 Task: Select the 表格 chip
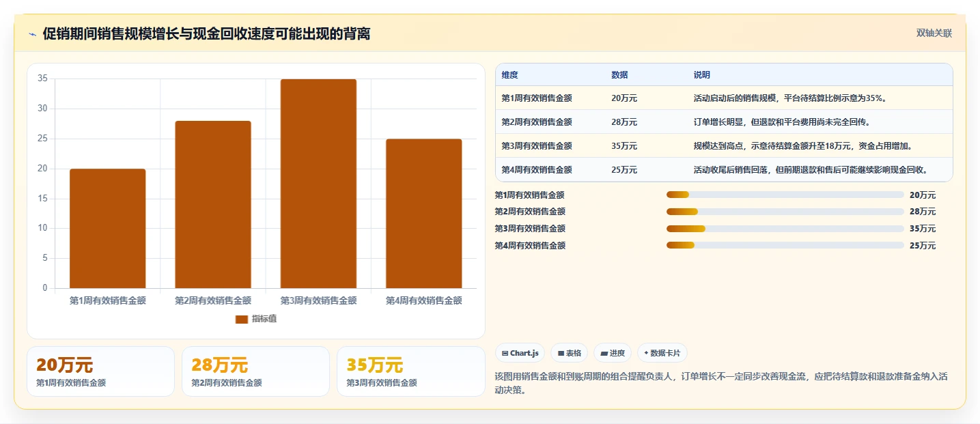pos(570,353)
